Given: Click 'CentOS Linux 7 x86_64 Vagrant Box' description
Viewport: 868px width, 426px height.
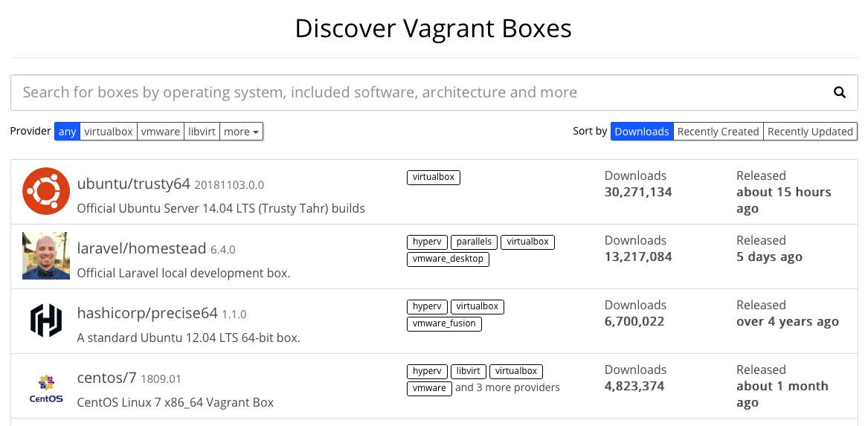Looking at the screenshot, I should 175,403.
